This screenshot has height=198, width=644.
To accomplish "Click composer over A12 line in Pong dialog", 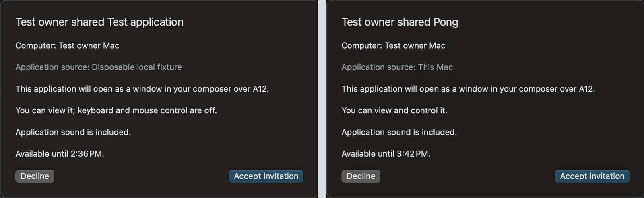I will click(468, 89).
